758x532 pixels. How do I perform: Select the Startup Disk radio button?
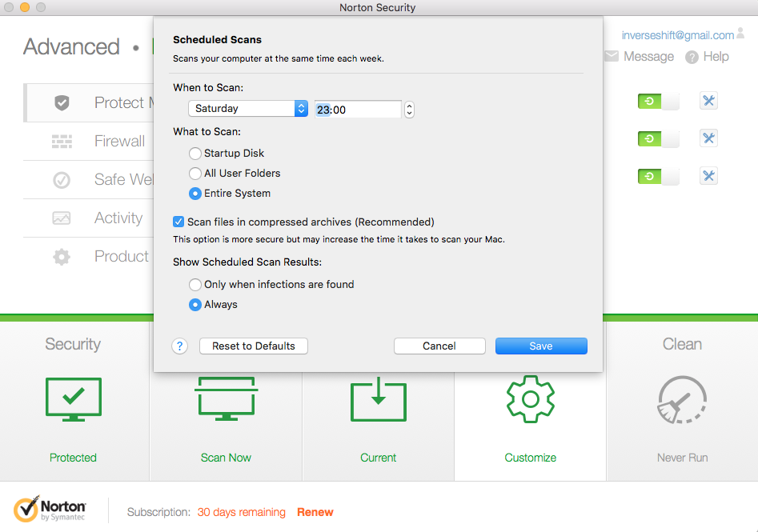195,154
